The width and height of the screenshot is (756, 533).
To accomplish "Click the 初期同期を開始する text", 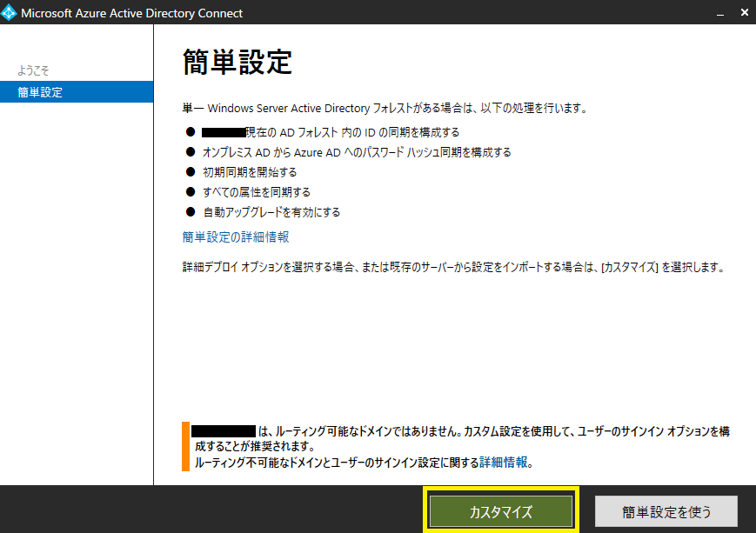I will tap(250, 172).
